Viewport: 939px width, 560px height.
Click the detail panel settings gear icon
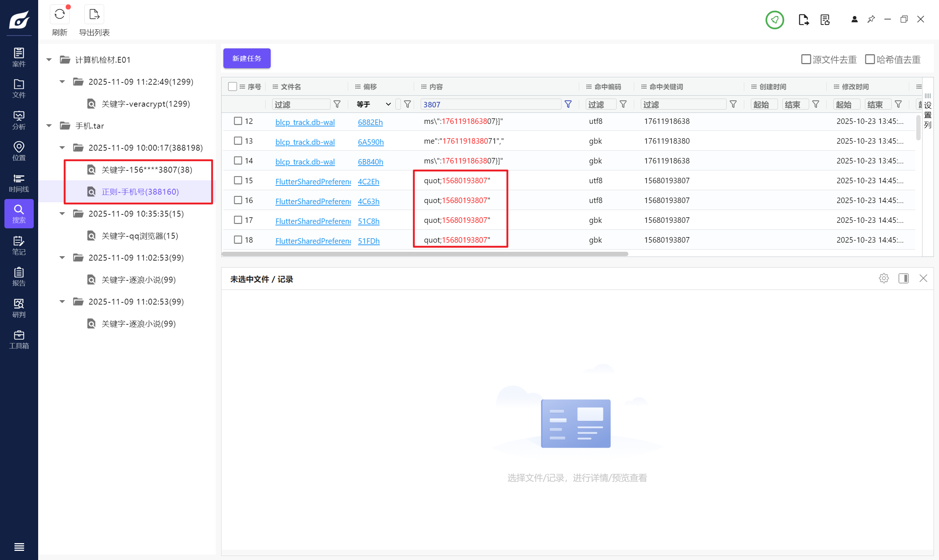(884, 279)
